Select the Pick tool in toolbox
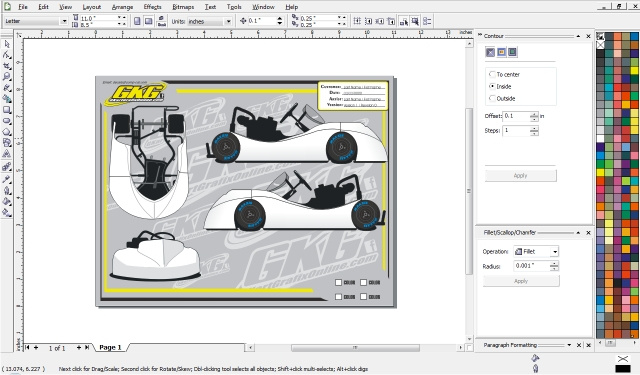This screenshot has height=375, width=640. tap(7, 44)
